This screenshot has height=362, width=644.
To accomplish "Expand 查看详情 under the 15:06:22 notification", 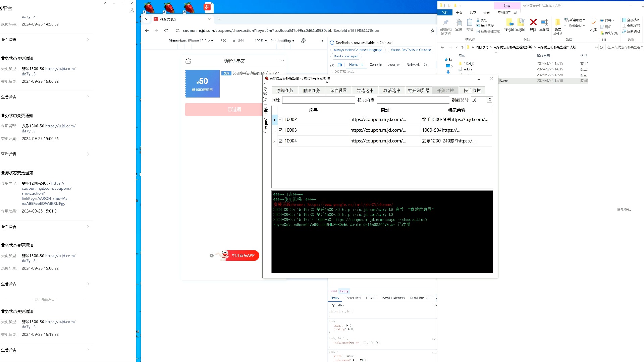I will point(45,284).
